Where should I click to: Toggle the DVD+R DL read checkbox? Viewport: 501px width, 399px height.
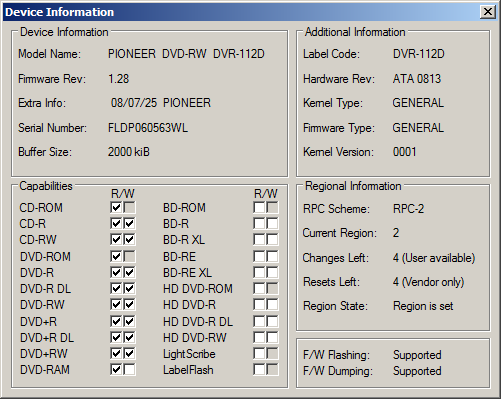(x=116, y=337)
